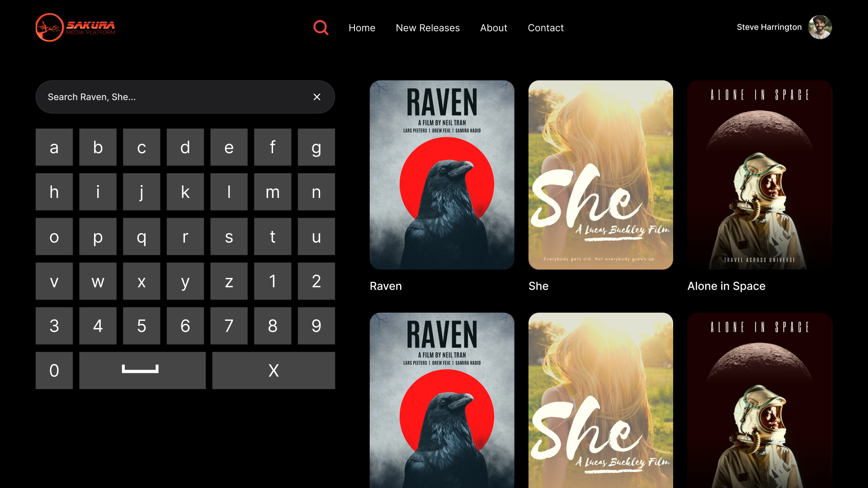Tap the letter h key

(54, 192)
